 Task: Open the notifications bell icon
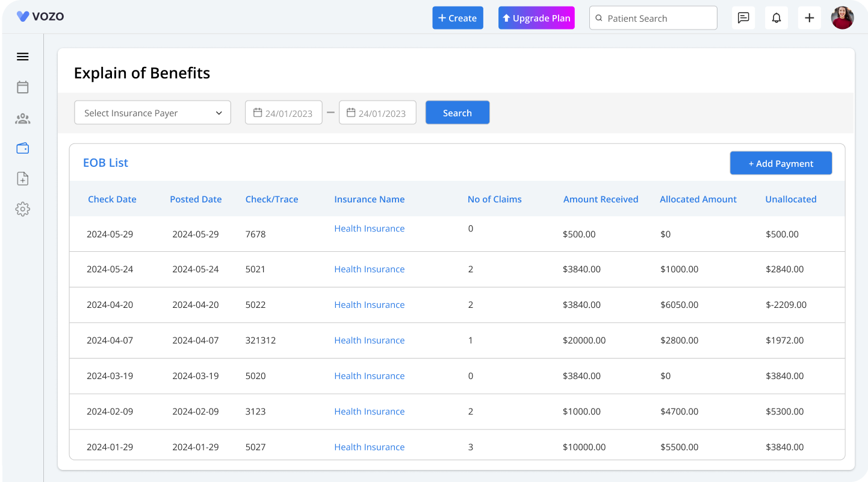[x=777, y=18]
